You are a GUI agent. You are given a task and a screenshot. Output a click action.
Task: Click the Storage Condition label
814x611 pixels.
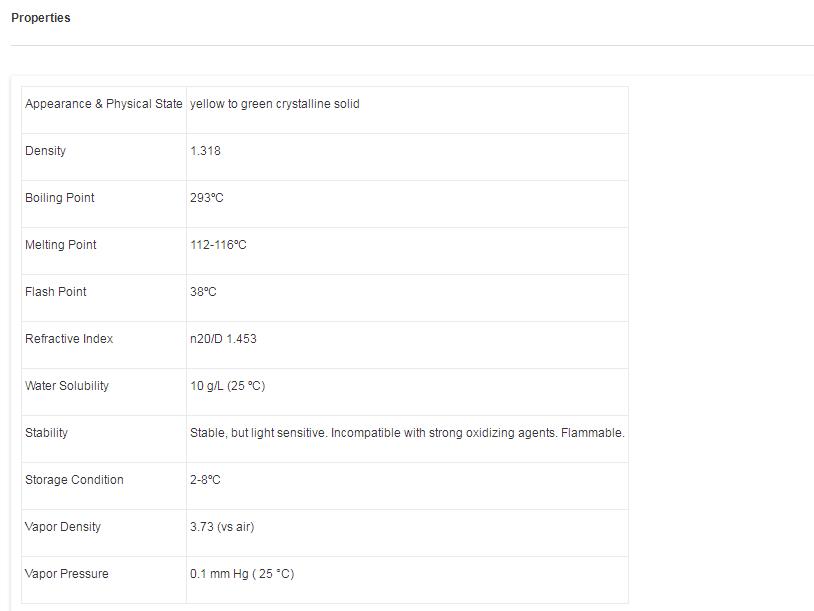click(x=74, y=480)
